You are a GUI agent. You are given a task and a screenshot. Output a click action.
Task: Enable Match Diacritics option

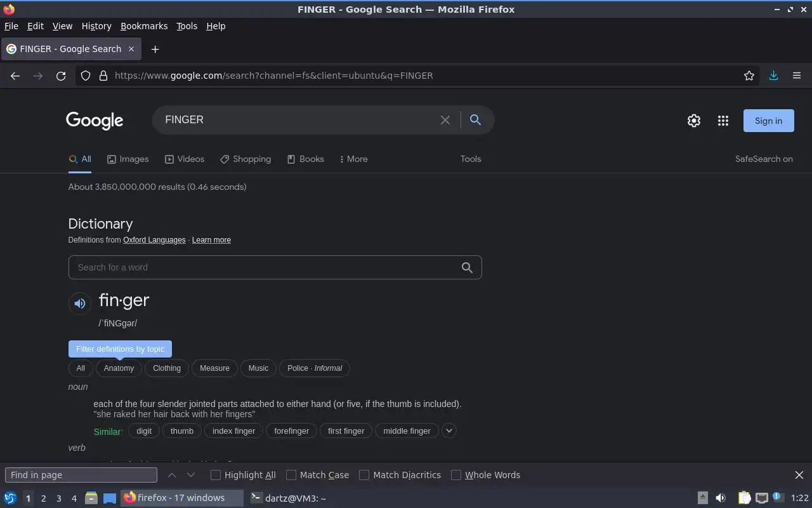tap(364, 475)
